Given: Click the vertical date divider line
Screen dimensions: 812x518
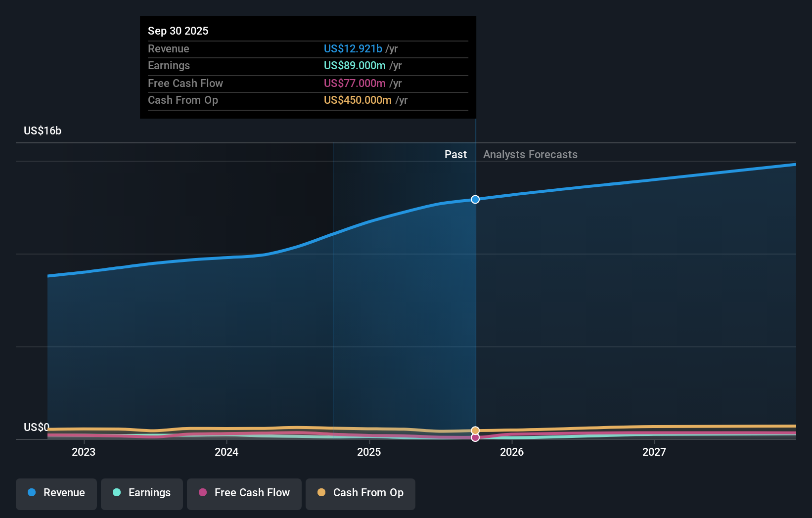Looking at the screenshot, I should click(x=475, y=297).
